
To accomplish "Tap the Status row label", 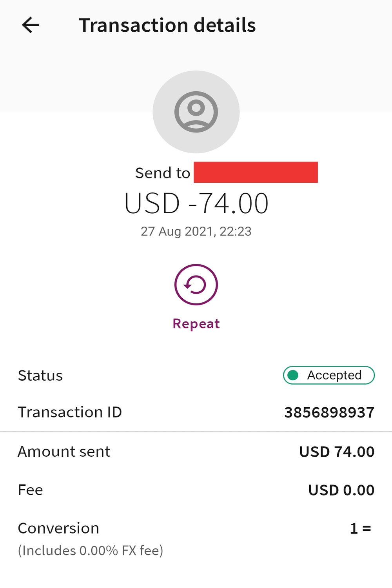I will coord(40,376).
